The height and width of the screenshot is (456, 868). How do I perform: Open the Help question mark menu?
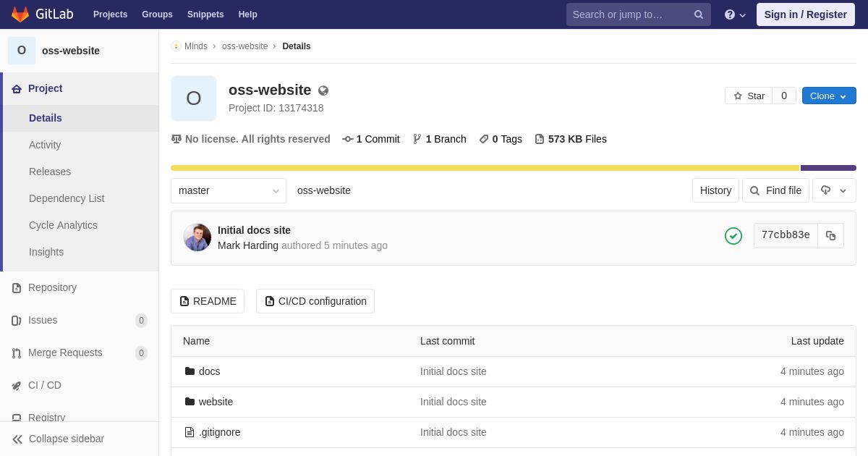click(735, 14)
